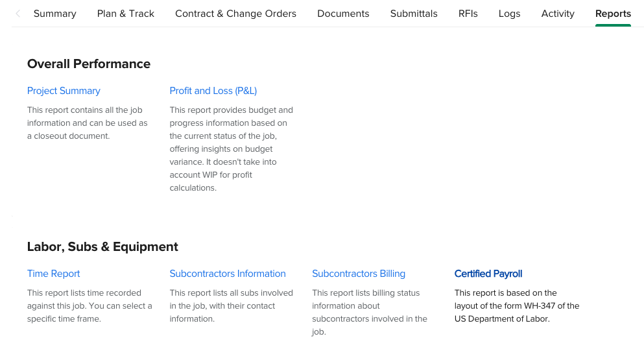
Task: Click the Overall Performance section heading
Action: coord(89,64)
